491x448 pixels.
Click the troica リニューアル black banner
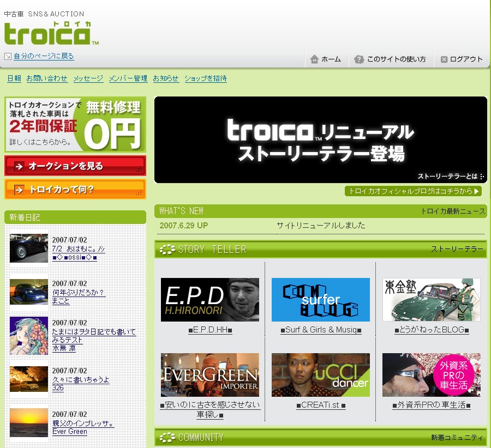pos(321,140)
